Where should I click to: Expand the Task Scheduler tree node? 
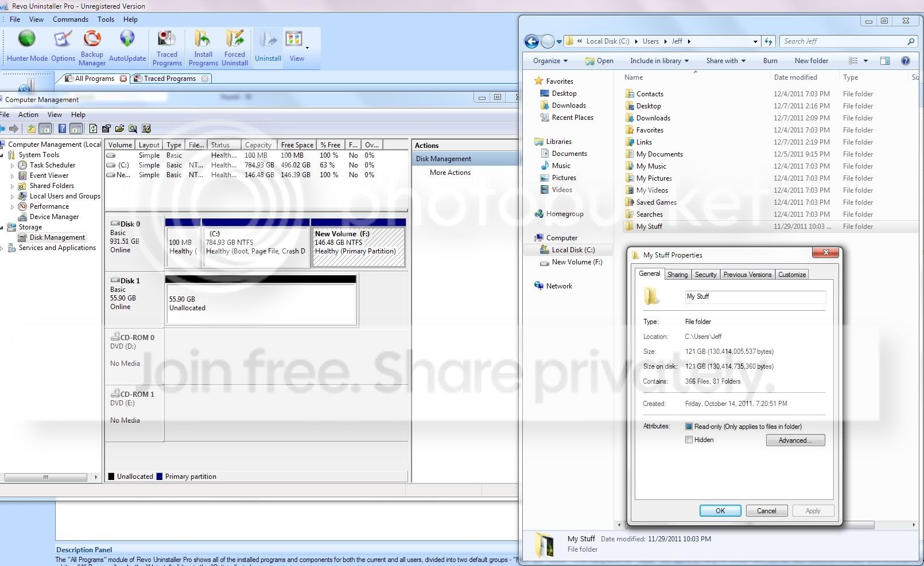(x=13, y=165)
